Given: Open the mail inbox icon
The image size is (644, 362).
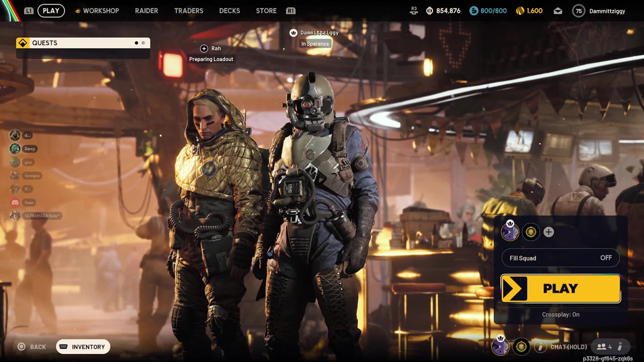Looking at the screenshot, I should click(558, 11).
